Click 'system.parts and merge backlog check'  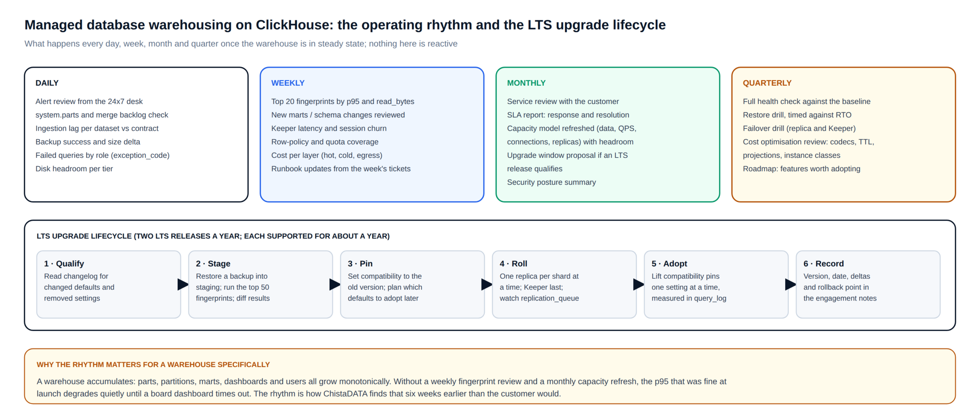[x=102, y=115]
